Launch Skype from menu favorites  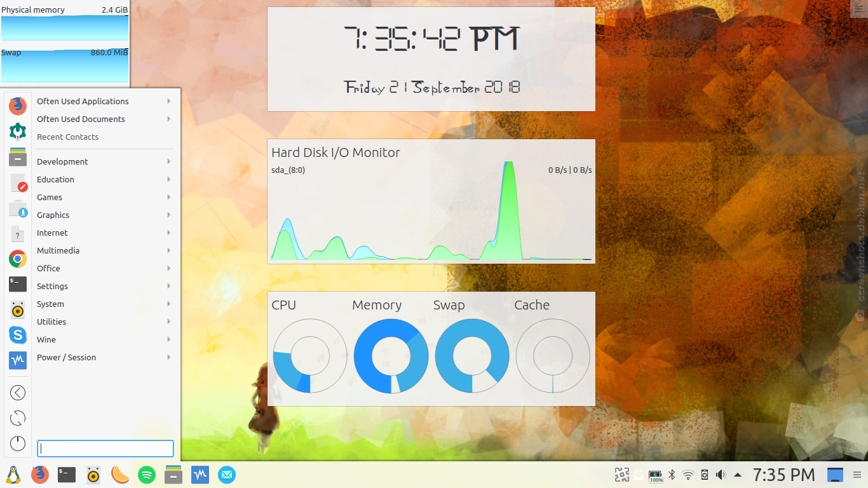point(18,335)
